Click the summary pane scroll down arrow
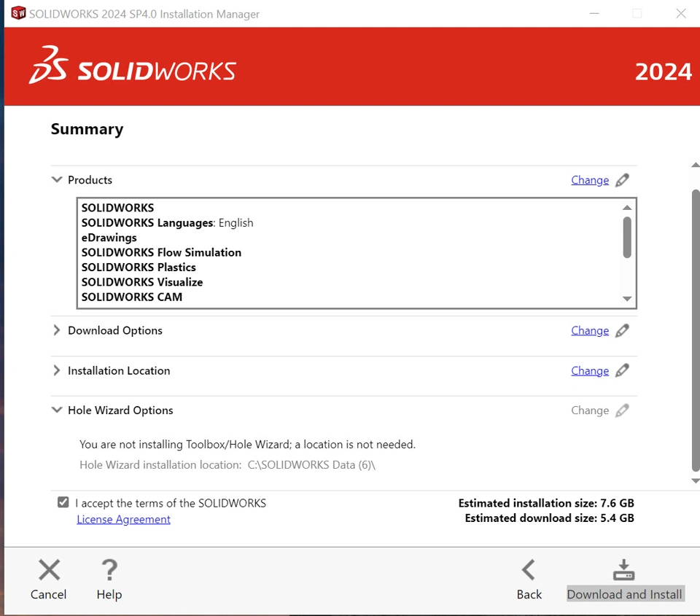700x616 pixels. [x=695, y=480]
